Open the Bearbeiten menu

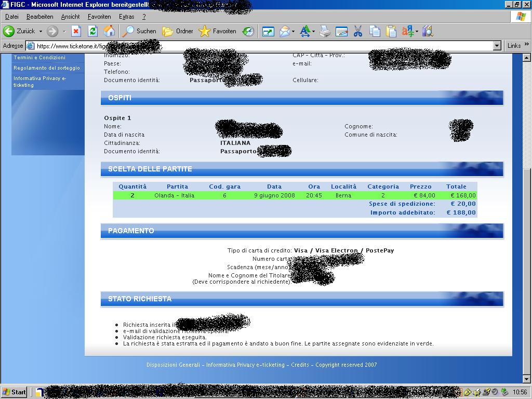[40, 17]
